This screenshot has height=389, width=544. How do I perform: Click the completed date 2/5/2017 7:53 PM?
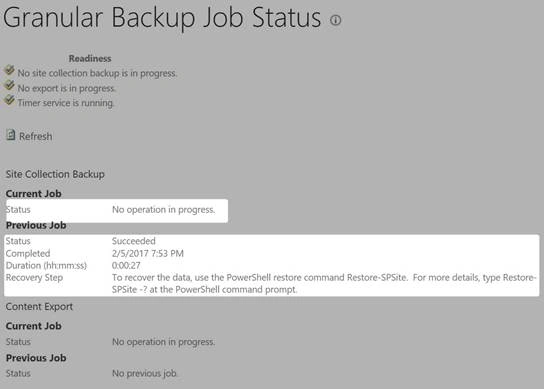[x=148, y=253]
